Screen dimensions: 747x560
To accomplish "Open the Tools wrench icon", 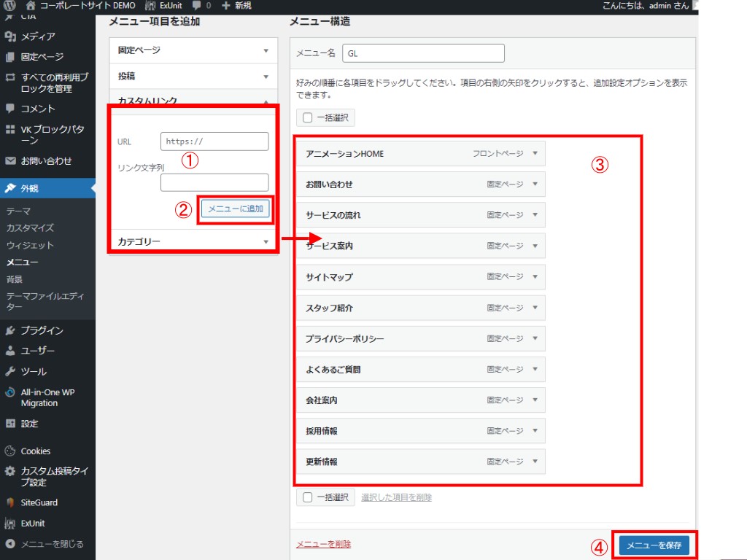I will [x=10, y=371].
